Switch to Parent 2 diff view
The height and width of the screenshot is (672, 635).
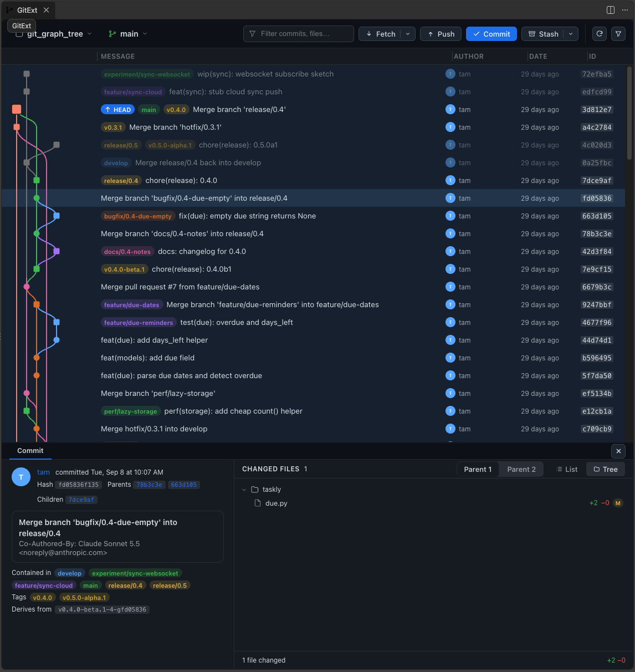[521, 469]
